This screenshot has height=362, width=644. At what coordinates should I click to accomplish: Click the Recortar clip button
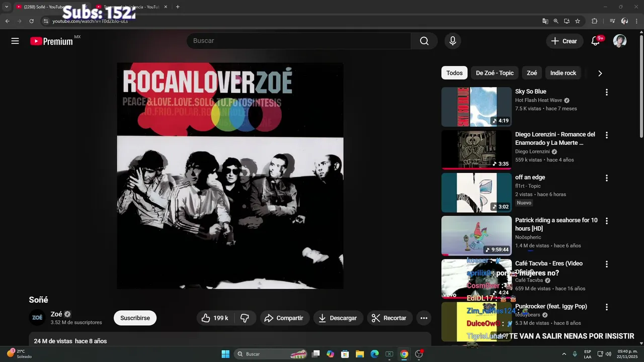[390, 318]
